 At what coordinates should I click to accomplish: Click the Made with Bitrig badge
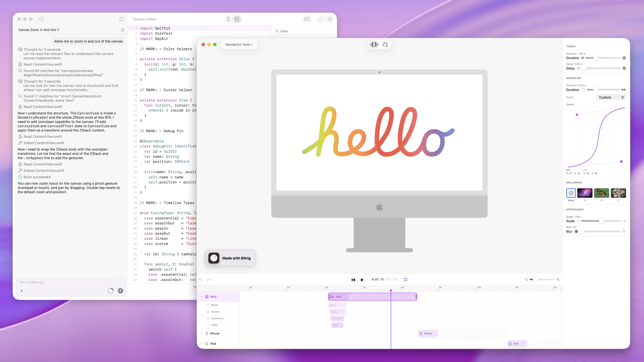(230, 258)
